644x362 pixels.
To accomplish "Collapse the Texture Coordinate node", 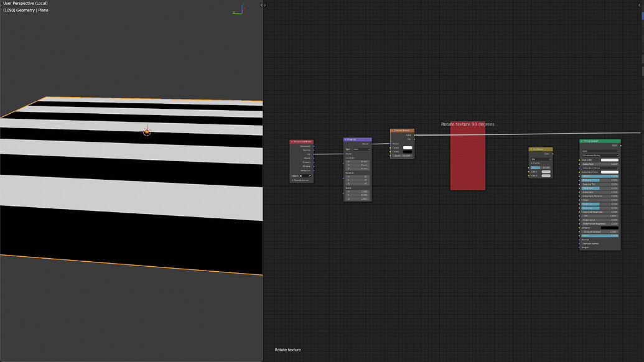I will coord(292,142).
